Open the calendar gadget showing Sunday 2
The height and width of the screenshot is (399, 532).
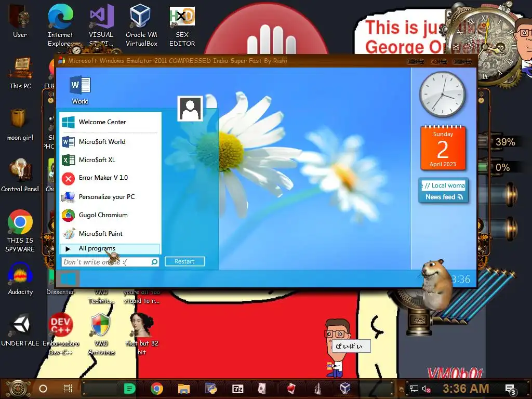(443, 148)
